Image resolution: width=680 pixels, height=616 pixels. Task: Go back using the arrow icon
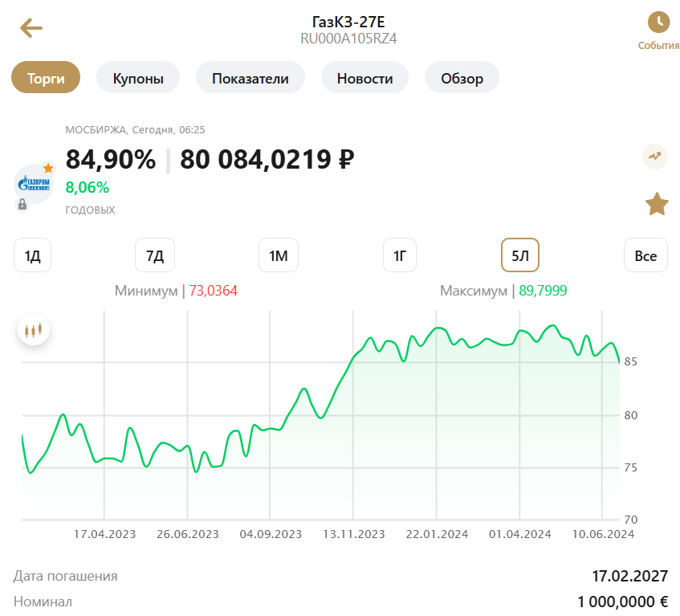(31, 28)
